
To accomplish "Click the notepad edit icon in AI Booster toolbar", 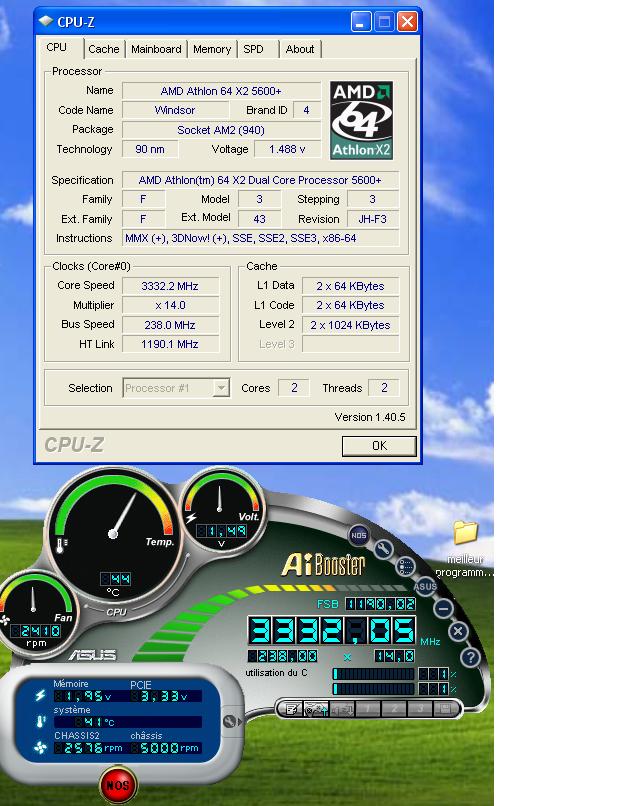I will point(290,710).
